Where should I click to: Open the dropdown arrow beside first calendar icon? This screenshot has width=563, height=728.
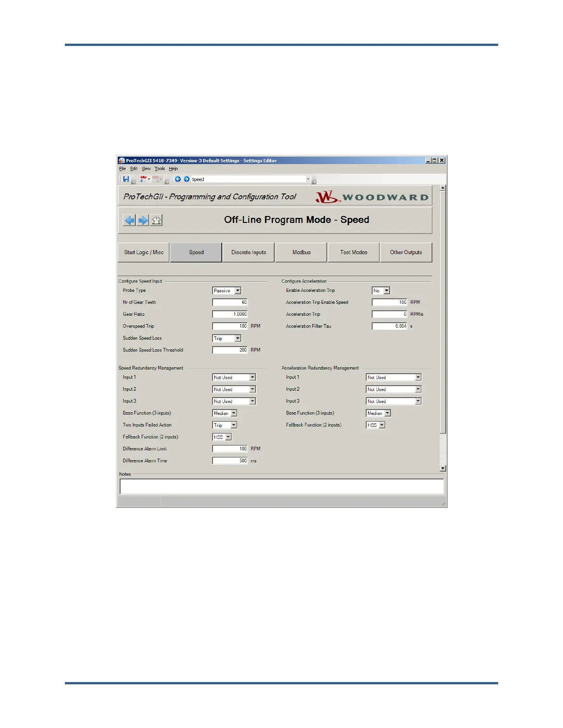coord(149,179)
